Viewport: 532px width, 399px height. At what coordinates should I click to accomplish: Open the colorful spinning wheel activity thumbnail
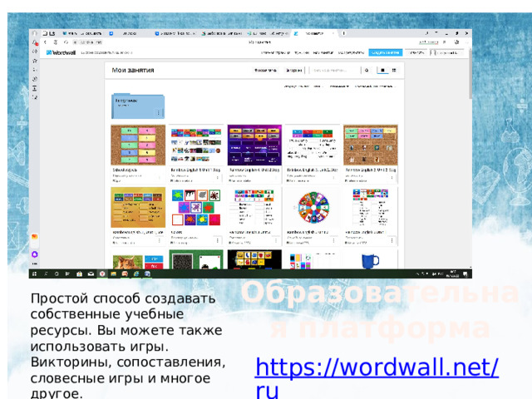[313, 207]
